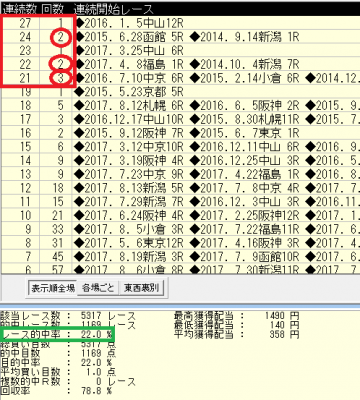Select race 2017.4.16 阪神 3R
Viewport: 360px width, 400px height.
point(245,243)
